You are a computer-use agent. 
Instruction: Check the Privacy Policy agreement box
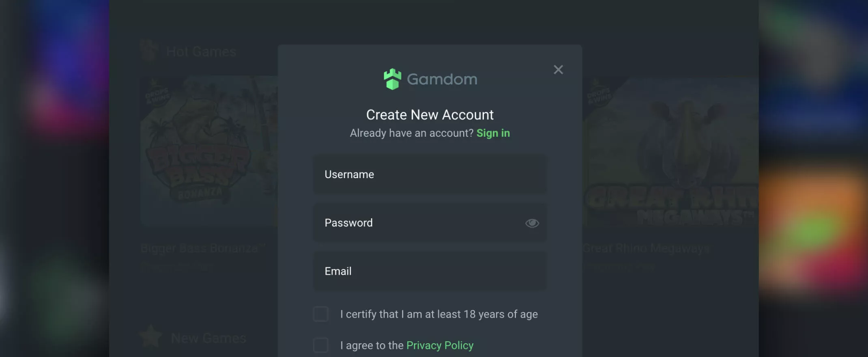[x=321, y=345]
